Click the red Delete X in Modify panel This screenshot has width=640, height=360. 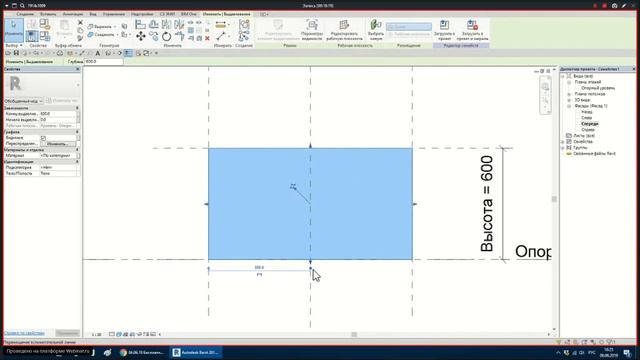(207, 38)
